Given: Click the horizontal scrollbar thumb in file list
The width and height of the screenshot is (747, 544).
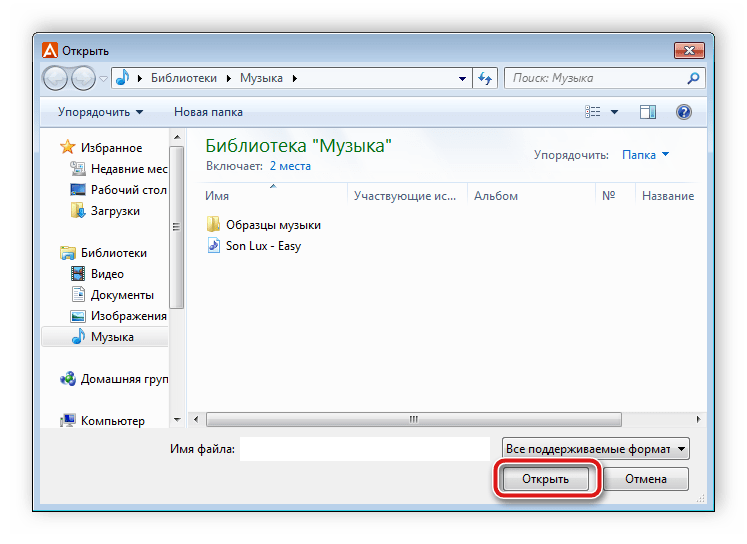Looking at the screenshot, I should pyautogui.click(x=414, y=420).
